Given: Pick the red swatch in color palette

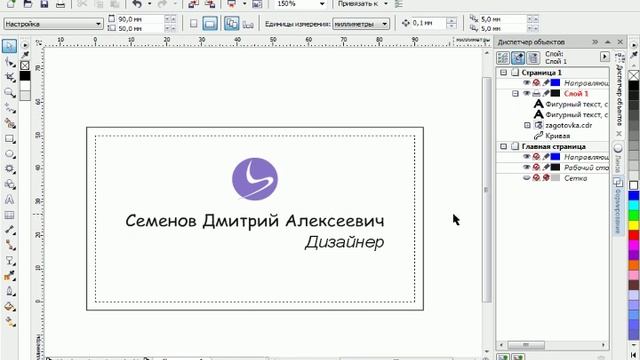Looking at the screenshot, I should (x=633, y=235).
